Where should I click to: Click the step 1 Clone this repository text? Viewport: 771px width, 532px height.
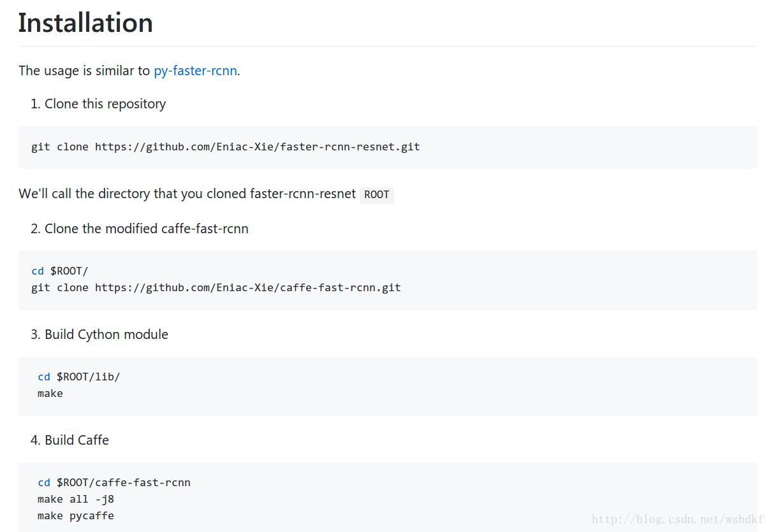pos(98,104)
